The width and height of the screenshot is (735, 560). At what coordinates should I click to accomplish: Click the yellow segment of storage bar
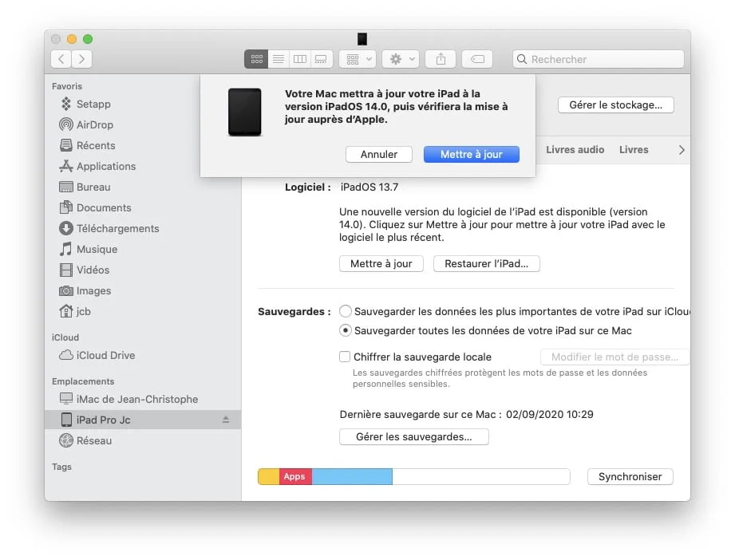269,476
